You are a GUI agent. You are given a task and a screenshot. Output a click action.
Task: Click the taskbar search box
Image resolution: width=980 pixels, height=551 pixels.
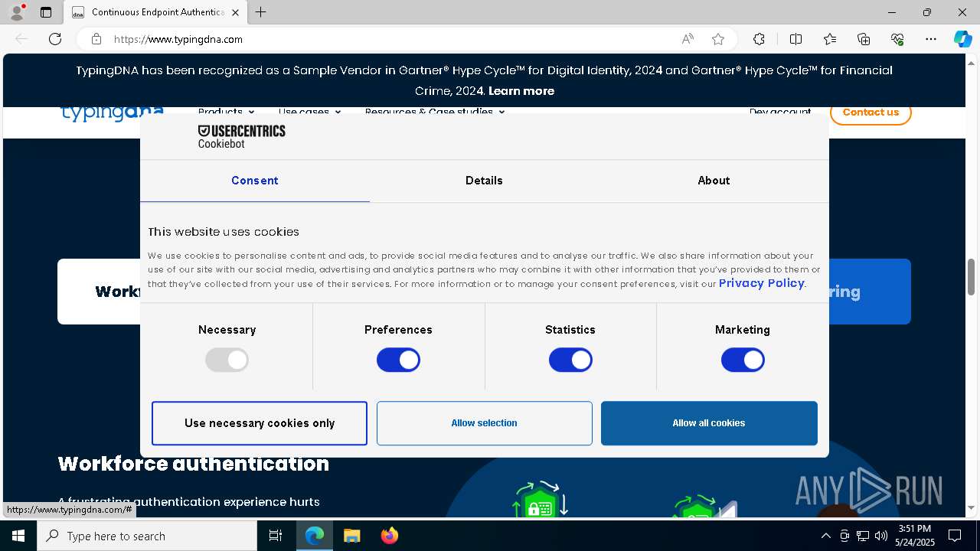point(147,536)
